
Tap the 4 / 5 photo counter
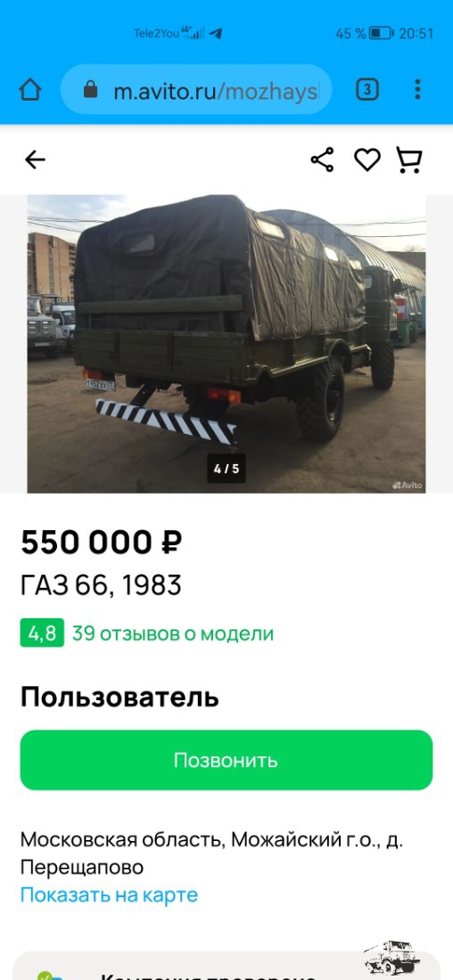pos(226,469)
